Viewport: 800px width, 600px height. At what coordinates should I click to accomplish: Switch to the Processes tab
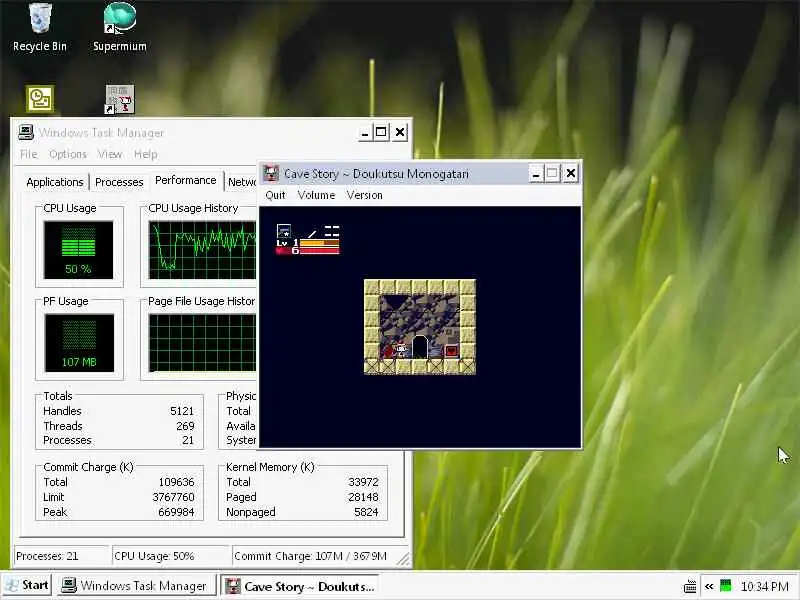pos(119,182)
